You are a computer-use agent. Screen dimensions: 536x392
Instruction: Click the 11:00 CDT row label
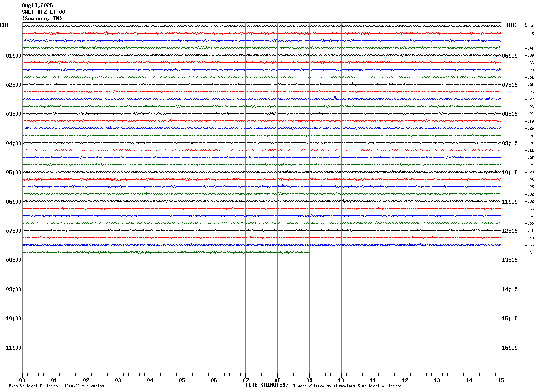[x=14, y=348]
